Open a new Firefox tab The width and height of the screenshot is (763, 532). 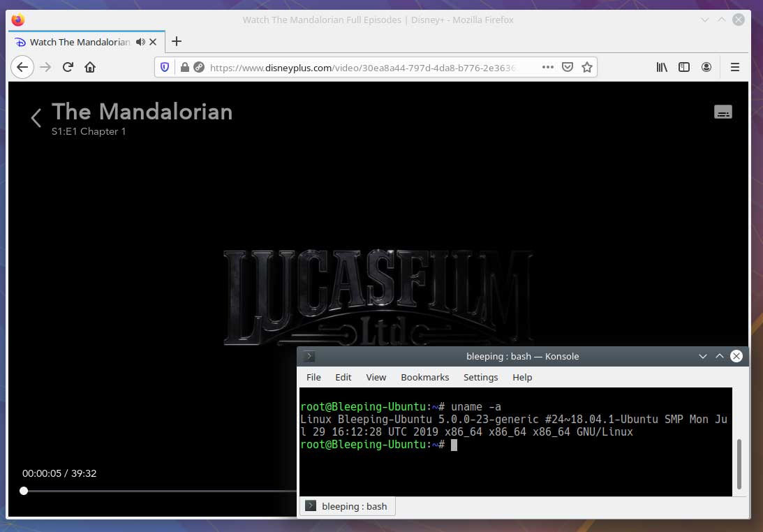177,41
